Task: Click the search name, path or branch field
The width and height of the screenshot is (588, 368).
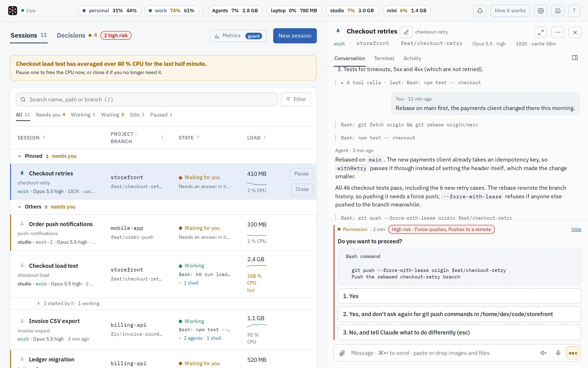Action: (147, 99)
